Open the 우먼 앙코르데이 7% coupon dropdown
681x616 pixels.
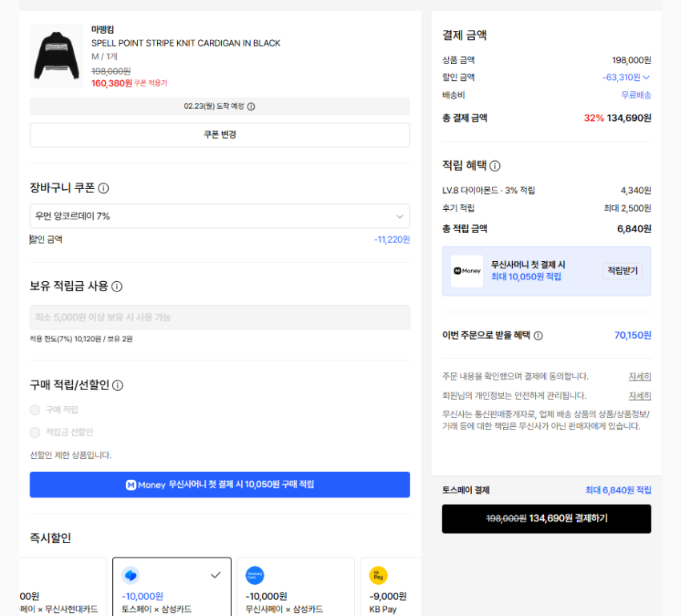(220, 216)
